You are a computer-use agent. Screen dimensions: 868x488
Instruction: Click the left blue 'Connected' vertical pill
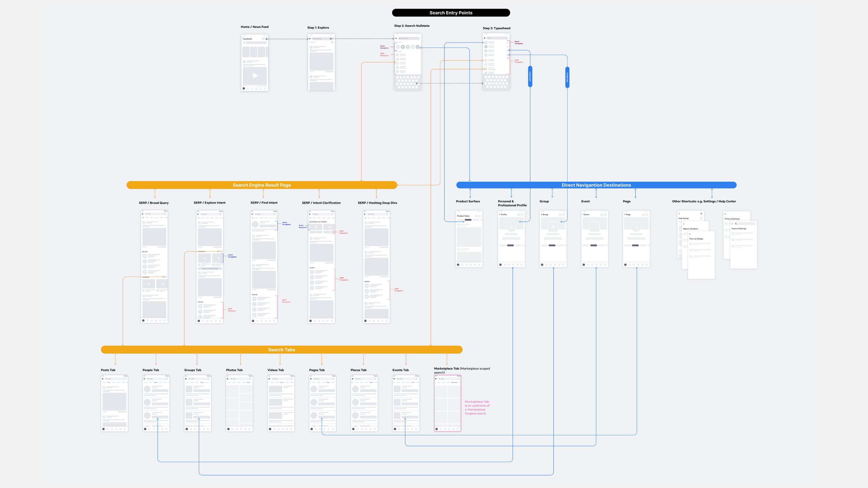point(530,77)
